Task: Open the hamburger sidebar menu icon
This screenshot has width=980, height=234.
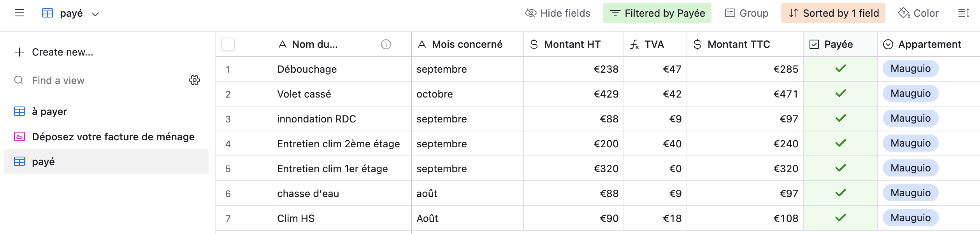Action: point(19,13)
